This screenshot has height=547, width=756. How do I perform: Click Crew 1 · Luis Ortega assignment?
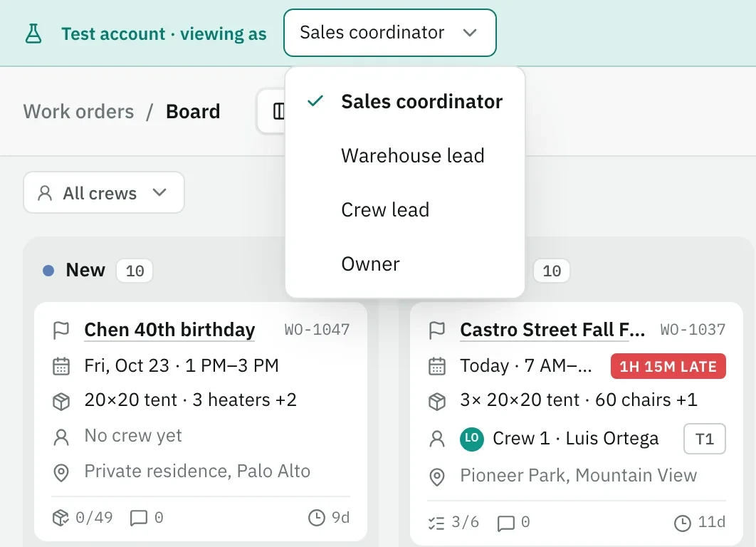coord(575,439)
